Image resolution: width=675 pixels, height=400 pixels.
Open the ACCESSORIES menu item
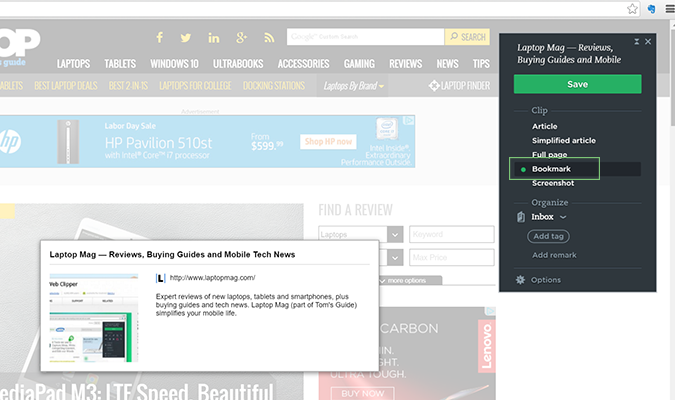point(303,64)
